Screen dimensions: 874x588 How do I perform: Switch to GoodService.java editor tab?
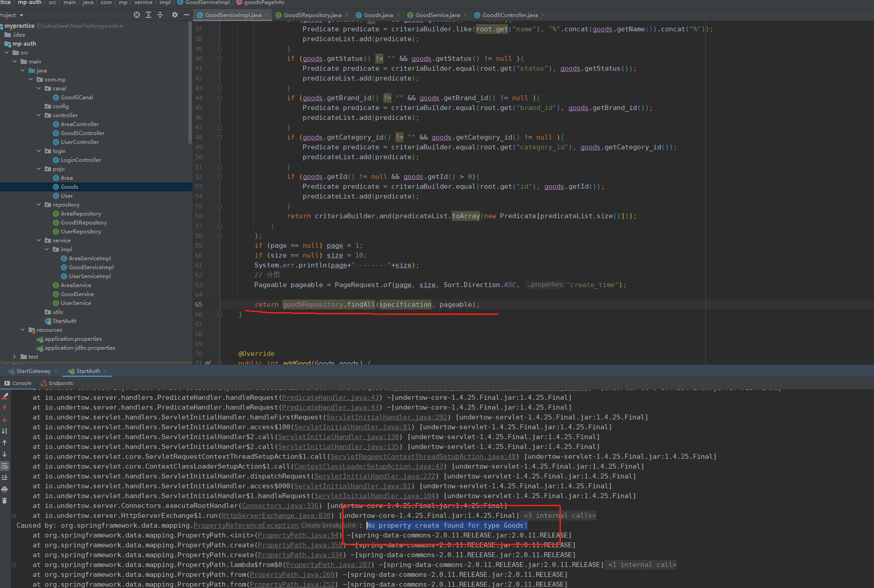point(437,15)
